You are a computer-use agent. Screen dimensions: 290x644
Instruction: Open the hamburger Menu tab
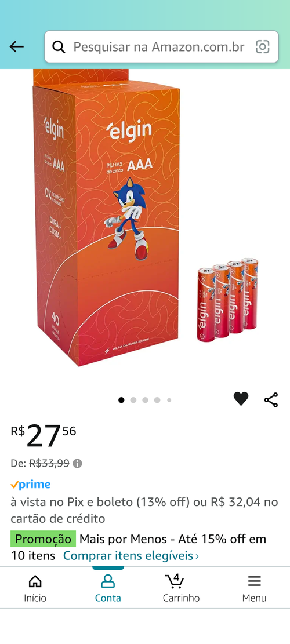(254, 588)
